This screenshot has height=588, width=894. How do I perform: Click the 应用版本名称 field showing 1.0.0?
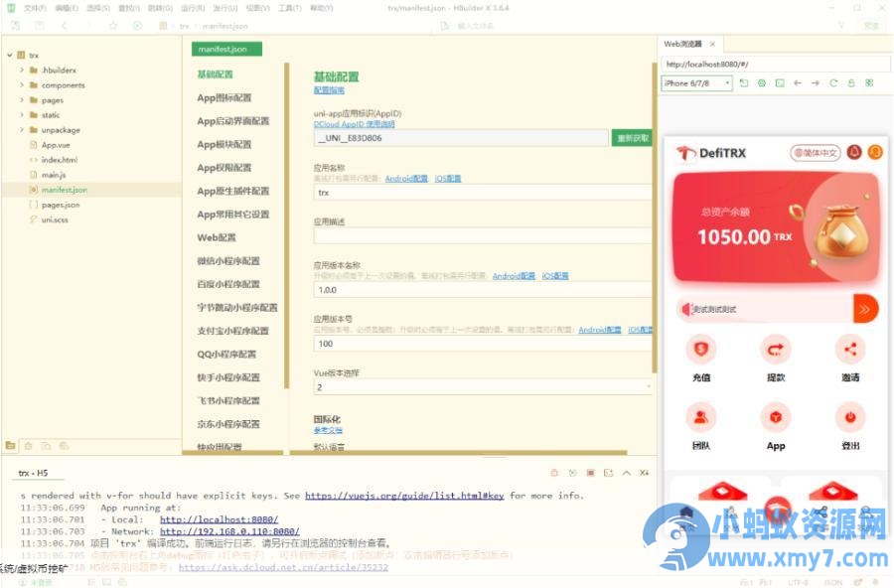click(483, 290)
